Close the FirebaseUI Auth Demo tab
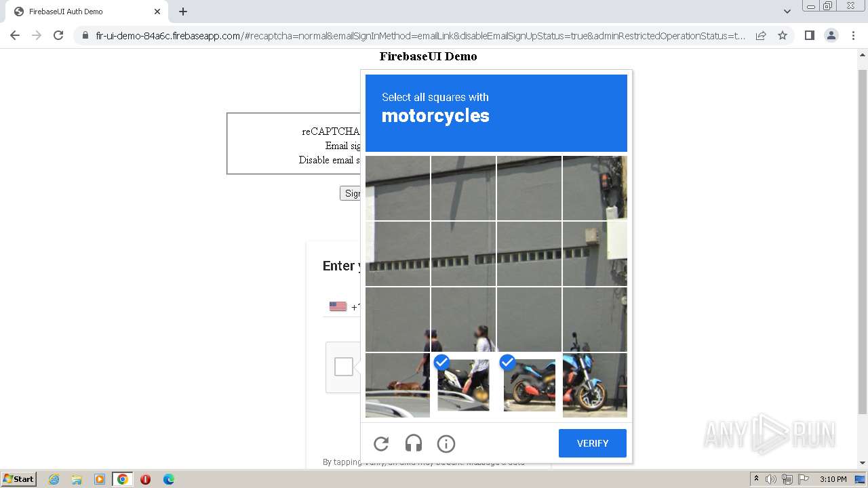 157,12
